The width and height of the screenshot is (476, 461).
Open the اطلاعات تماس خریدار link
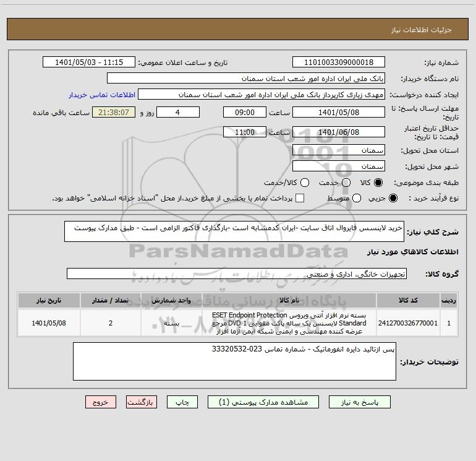102,95
